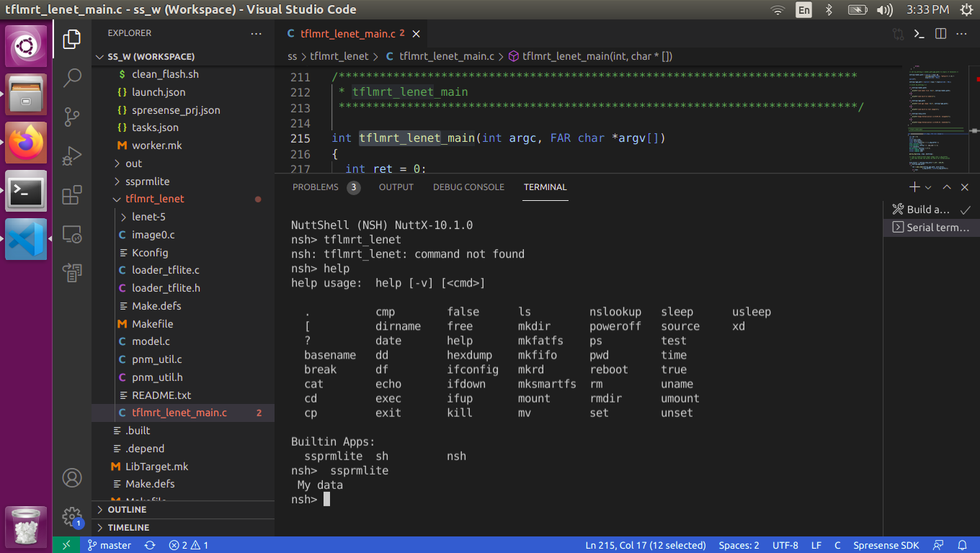
Task: Open notifications bell in status bar
Action: click(x=962, y=545)
